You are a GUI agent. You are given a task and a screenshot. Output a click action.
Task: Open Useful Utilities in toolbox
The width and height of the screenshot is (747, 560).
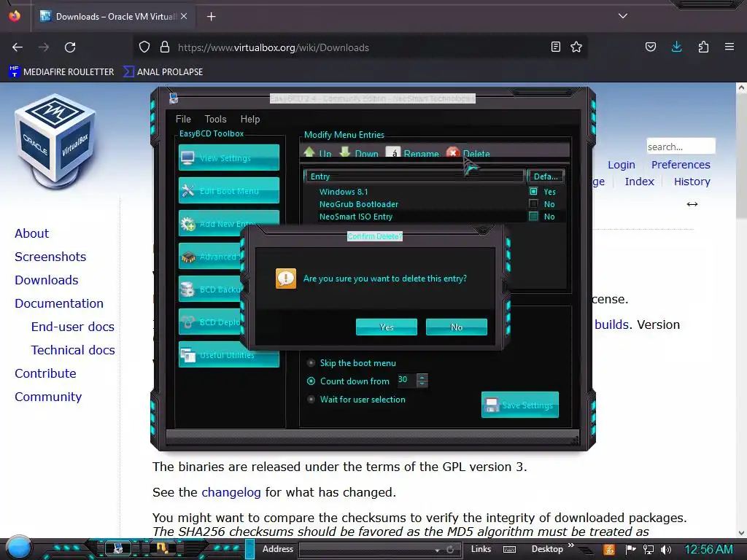[228, 355]
